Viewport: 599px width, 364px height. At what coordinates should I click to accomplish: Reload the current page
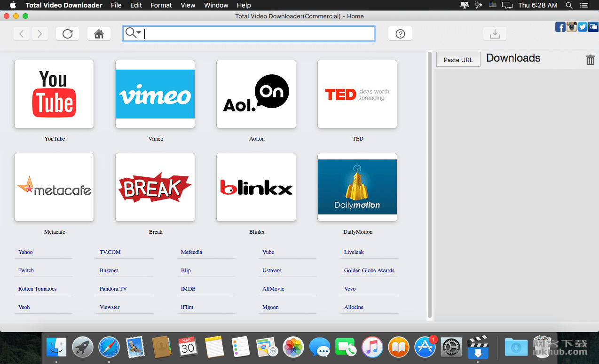67,33
